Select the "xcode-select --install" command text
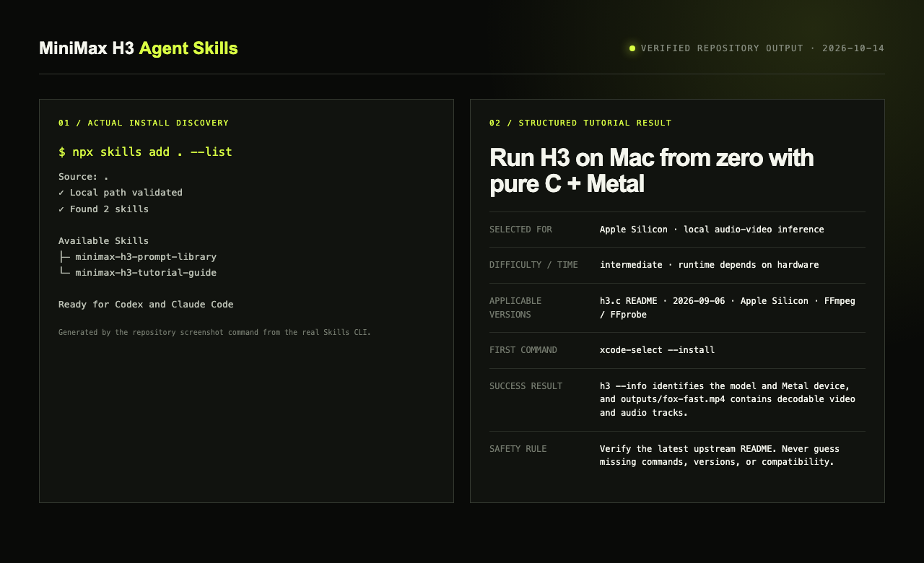Viewport: 924px width, 563px height. 657,350
